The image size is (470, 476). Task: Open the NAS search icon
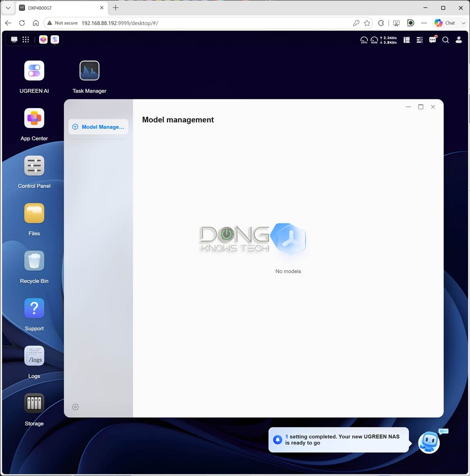[446, 40]
